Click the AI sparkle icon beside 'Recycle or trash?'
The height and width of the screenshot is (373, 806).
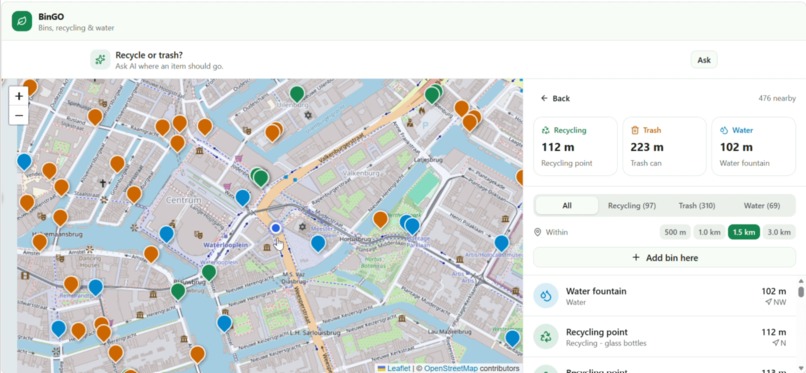(x=100, y=60)
